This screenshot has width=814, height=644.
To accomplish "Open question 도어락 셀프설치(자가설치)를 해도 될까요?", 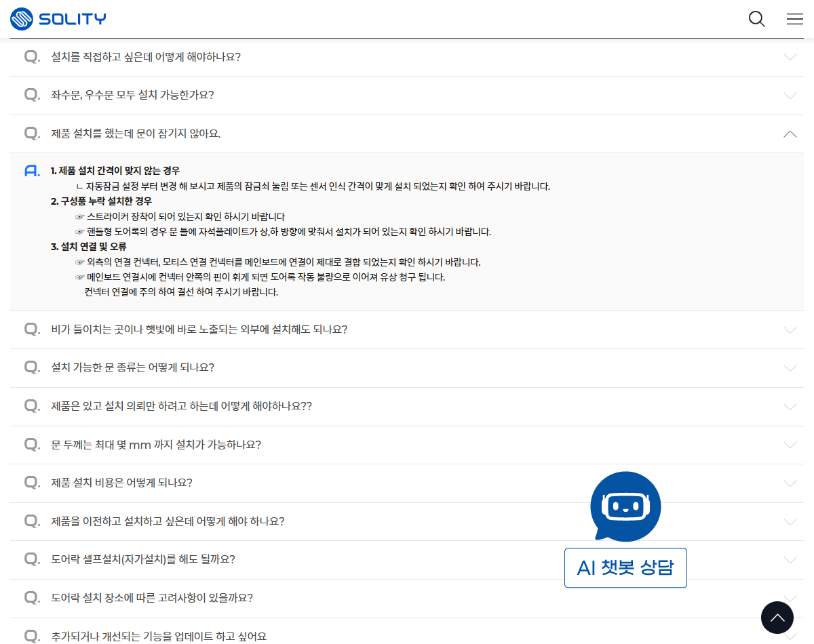I will tap(143, 559).
